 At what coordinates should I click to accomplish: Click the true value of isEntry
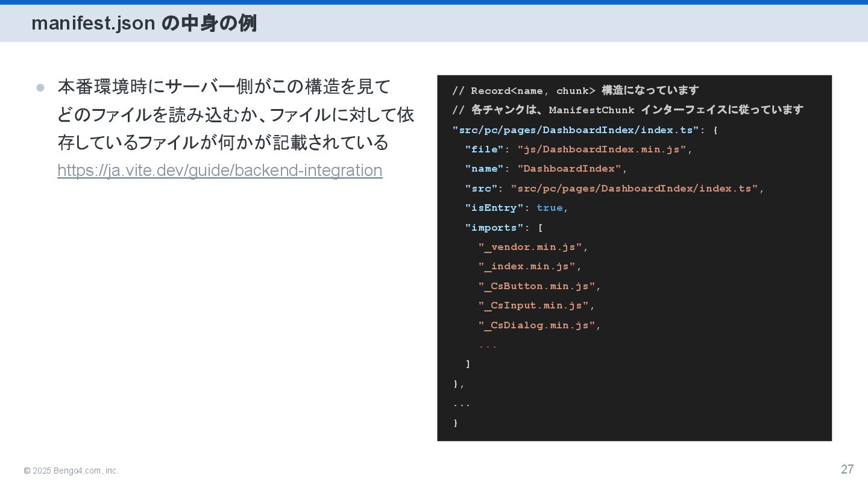(x=549, y=208)
